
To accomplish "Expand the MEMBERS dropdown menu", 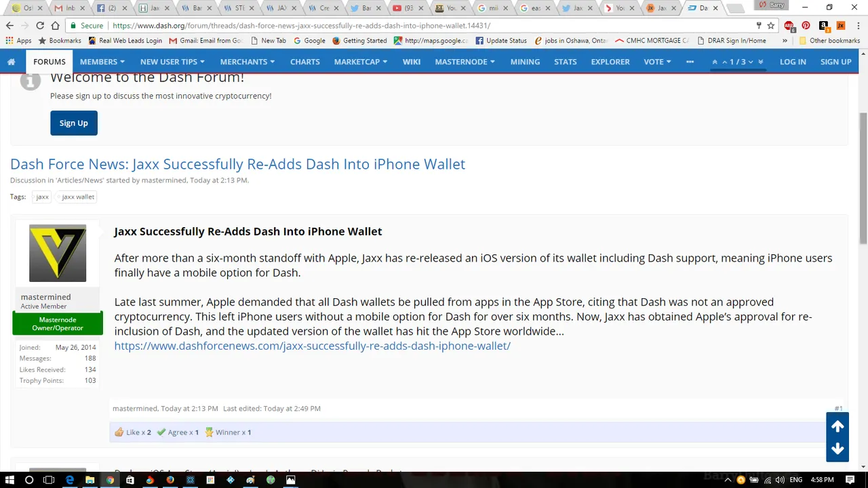I will tap(102, 62).
